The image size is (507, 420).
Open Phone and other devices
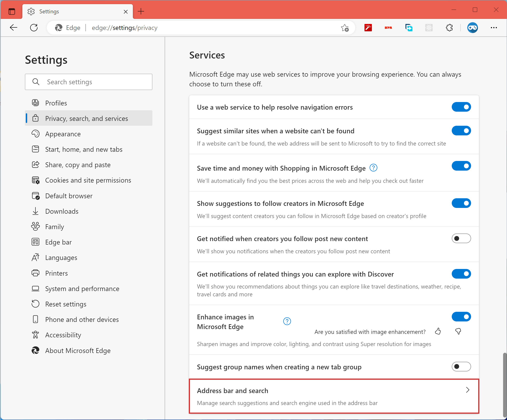89,319
